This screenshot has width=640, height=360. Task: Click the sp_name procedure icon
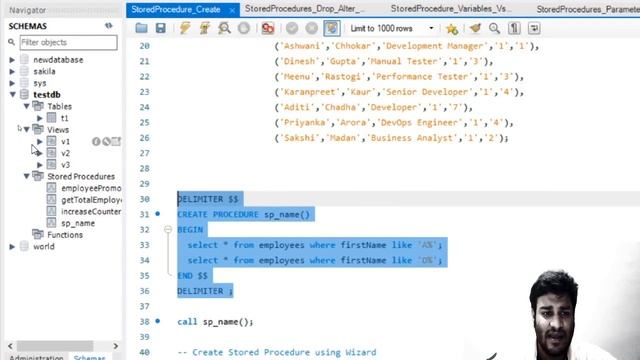coord(51,223)
